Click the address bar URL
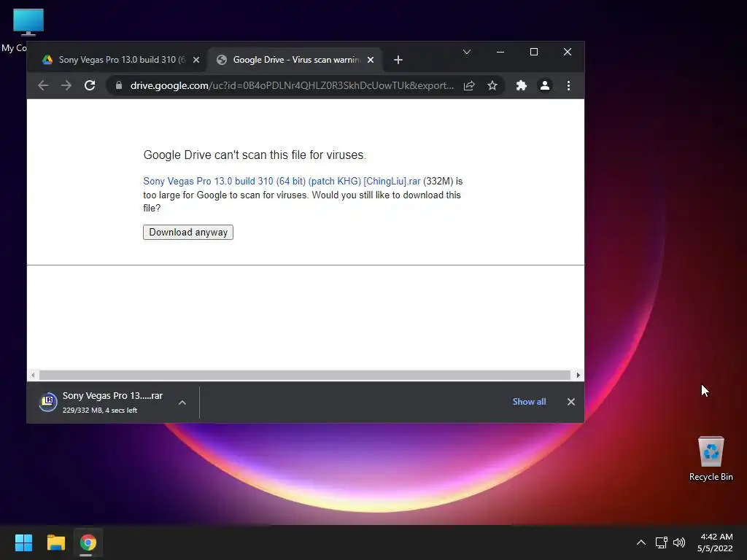 tap(292, 86)
